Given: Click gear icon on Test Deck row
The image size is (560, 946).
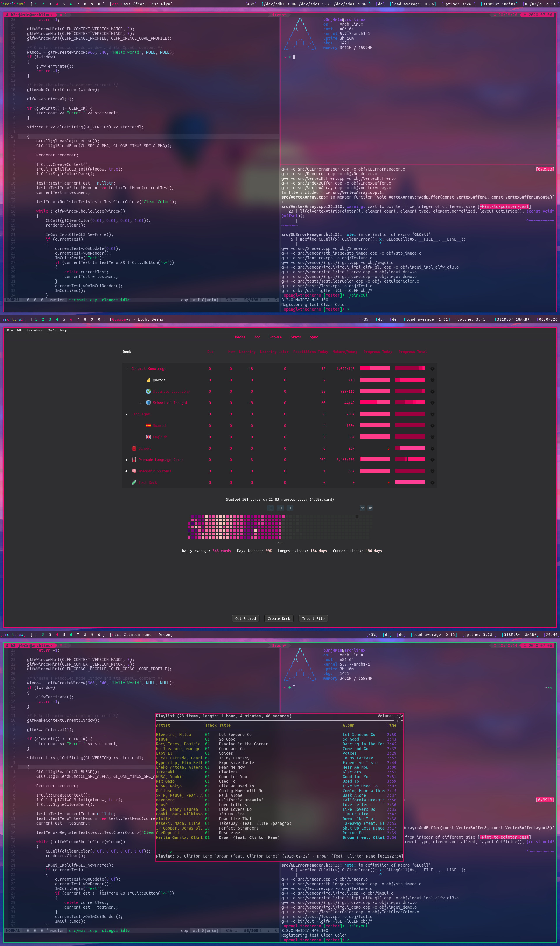Looking at the screenshot, I should [x=433, y=483].
